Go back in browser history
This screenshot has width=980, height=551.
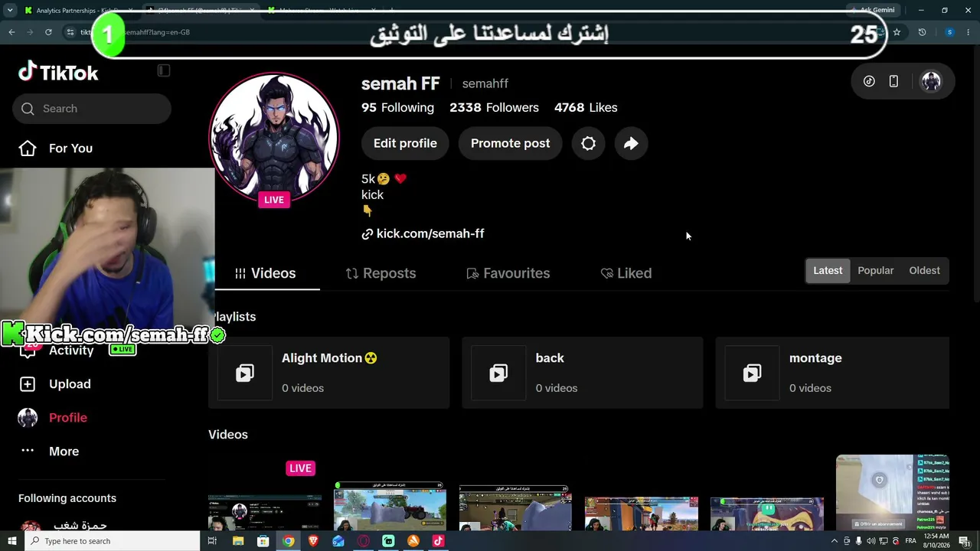(11, 32)
